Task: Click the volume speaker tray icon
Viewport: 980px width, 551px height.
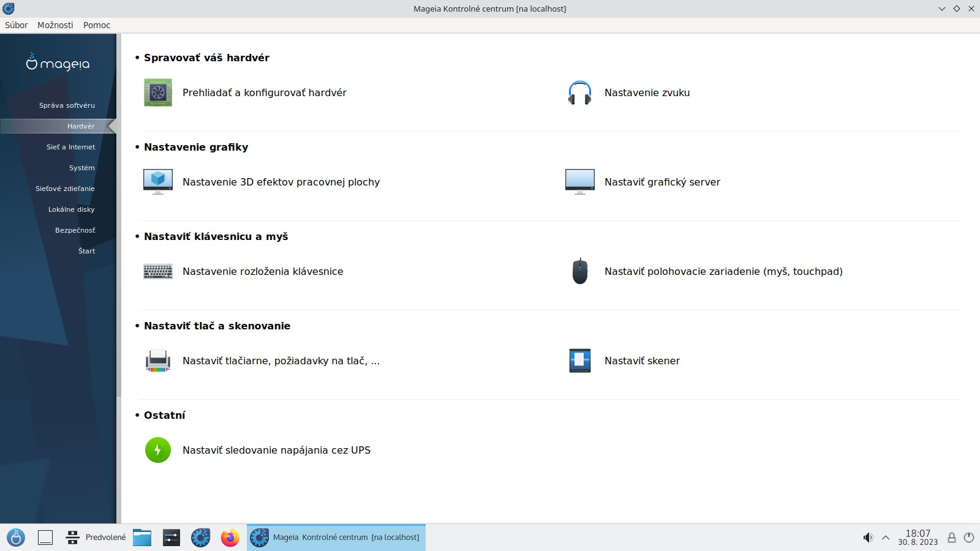Action: (867, 538)
